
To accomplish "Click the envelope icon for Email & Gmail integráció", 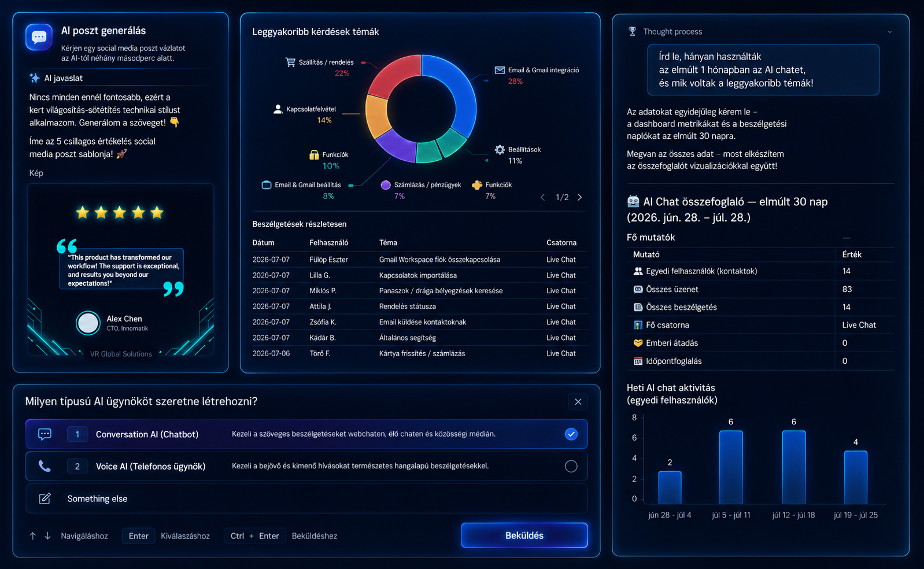I will (x=500, y=70).
